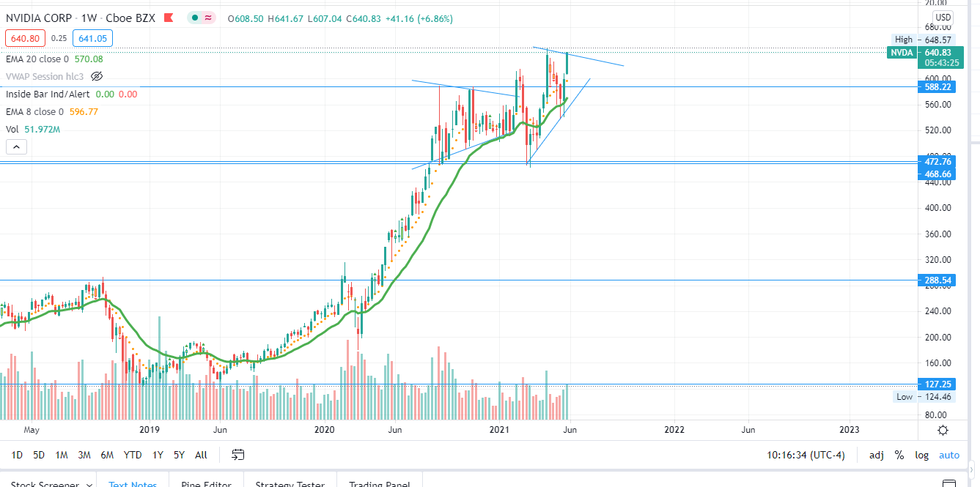Click the blue 641.05 buy price button
This screenshot has width=980, height=487.
pos(92,38)
